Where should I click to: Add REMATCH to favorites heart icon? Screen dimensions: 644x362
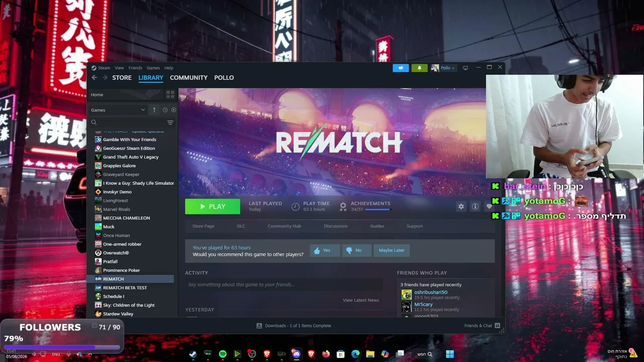click(489, 207)
